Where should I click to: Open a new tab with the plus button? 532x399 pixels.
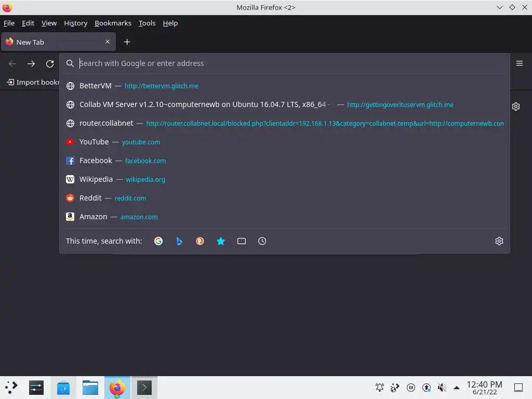coord(127,42)
